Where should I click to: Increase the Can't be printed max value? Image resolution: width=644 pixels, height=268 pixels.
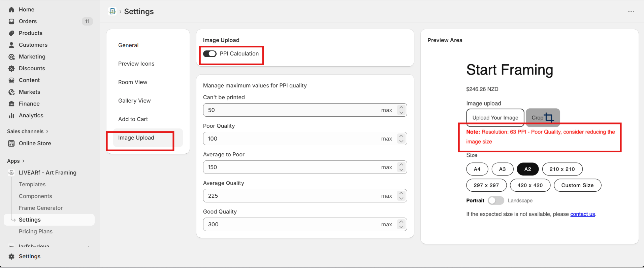pyautogui.click(x=401, y=108)
